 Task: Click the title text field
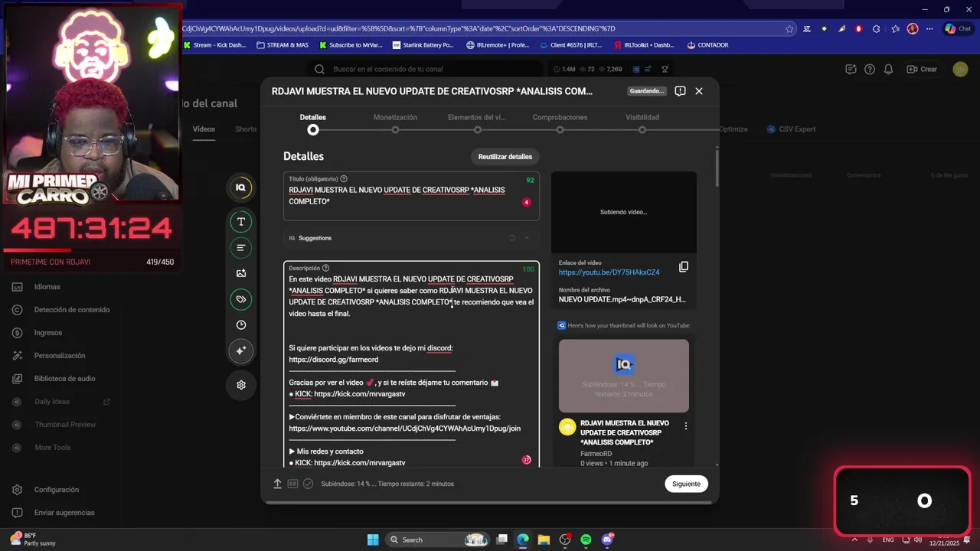[411, 197]
